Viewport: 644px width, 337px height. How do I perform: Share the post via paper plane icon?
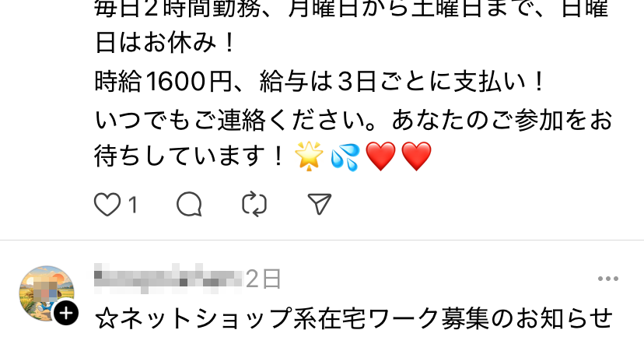pos(320,204)
